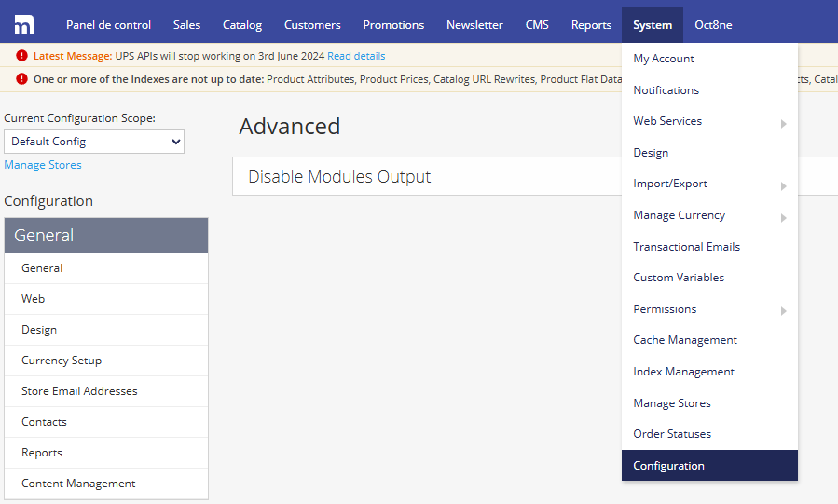Expand the Disable Modules Output section

[x=339, y=176]
